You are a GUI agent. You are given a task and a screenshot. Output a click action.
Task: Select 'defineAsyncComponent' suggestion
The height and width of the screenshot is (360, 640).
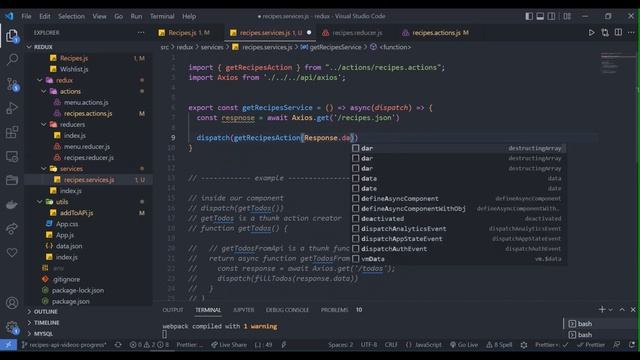pos(458,198)
